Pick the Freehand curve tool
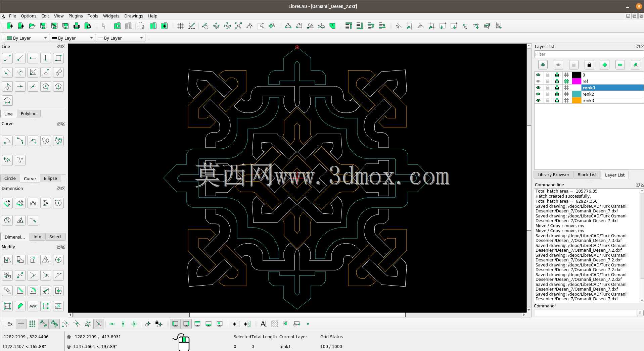Image resolution: width=644 pixels, height=351 pixels. (20, 160)
